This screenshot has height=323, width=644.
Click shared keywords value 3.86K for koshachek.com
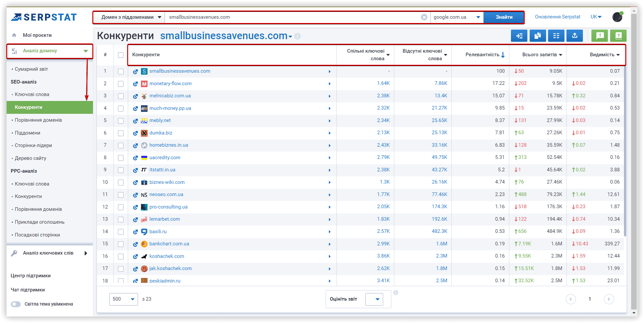[x=383, y=256]
